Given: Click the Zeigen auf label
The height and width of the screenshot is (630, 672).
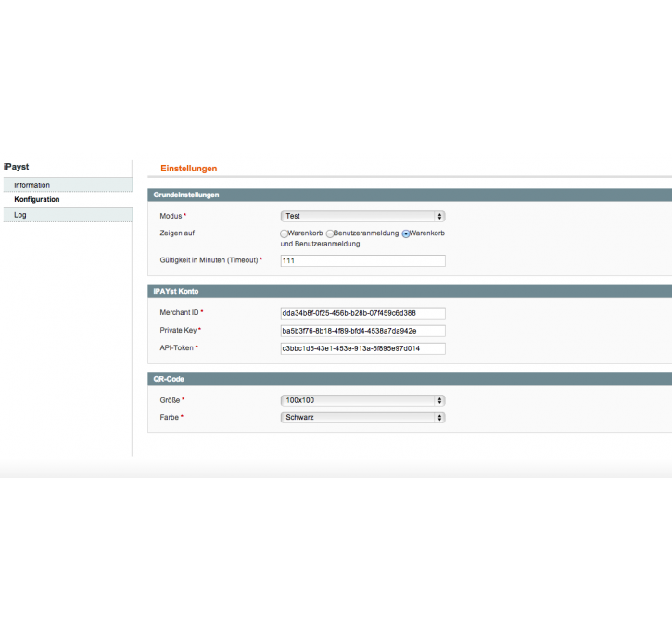Looking at the screenshot, I should coord(177,233).
